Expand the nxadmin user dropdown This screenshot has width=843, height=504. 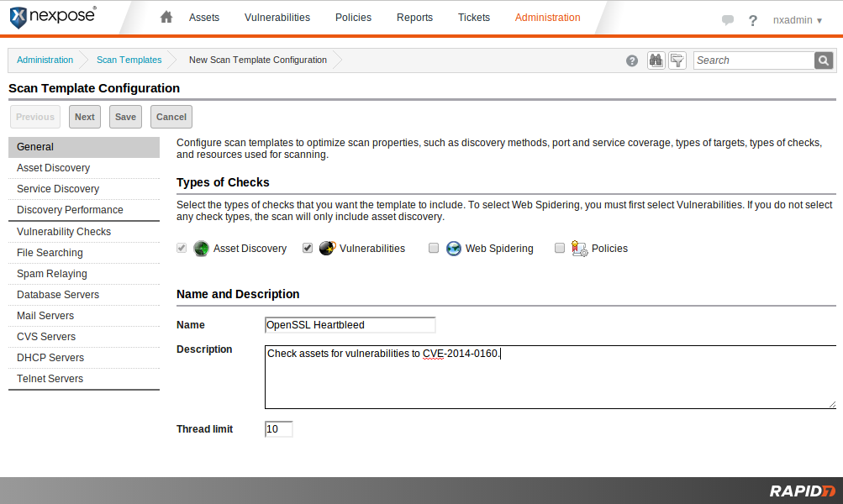click(x=797, y=20)
